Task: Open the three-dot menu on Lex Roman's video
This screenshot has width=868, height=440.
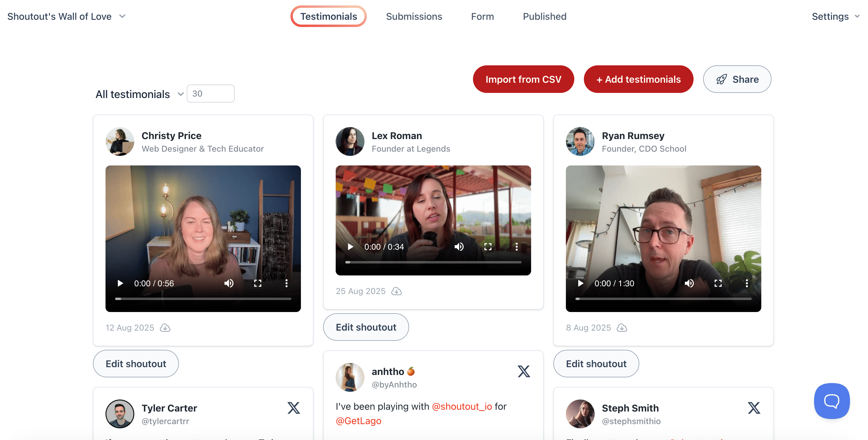Action: (516, 246)
